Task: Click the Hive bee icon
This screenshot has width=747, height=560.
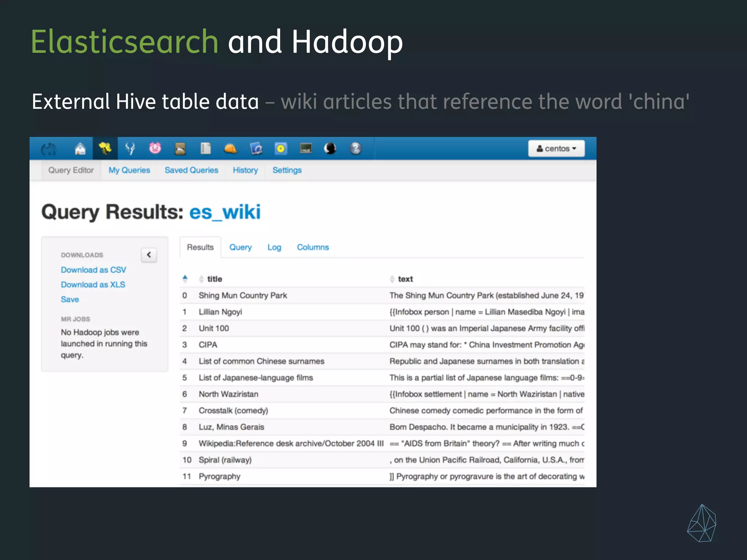Action: 105,148
